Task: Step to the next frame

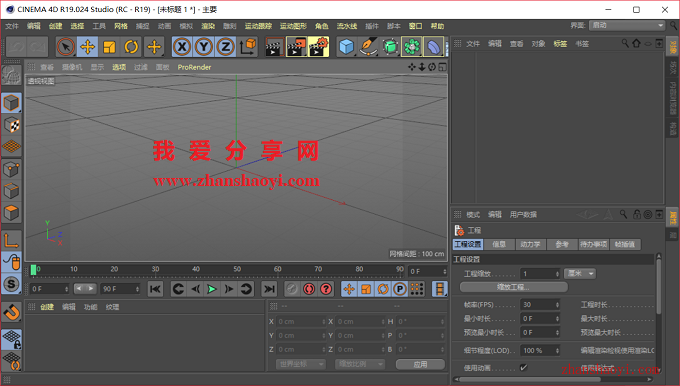Action: (x=229, y=289)
